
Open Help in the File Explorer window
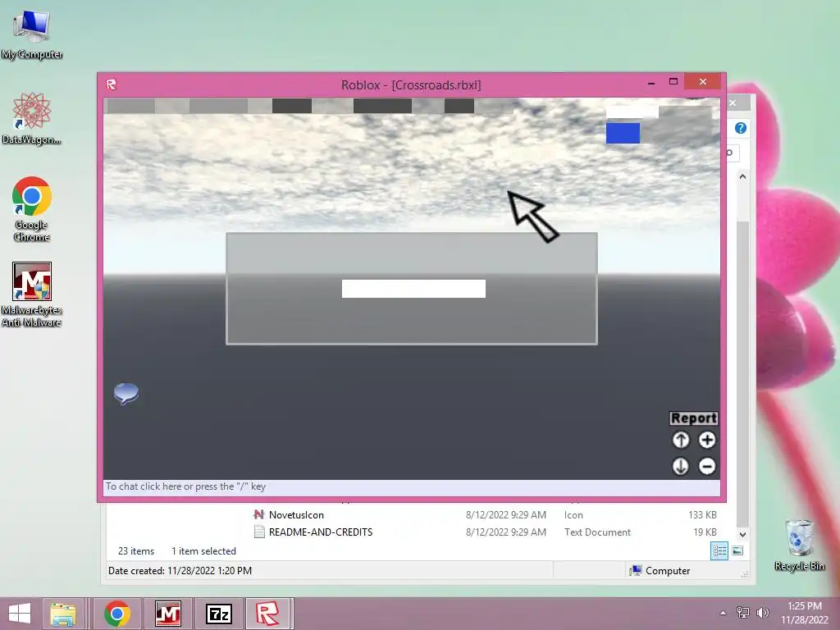(741, 128)
